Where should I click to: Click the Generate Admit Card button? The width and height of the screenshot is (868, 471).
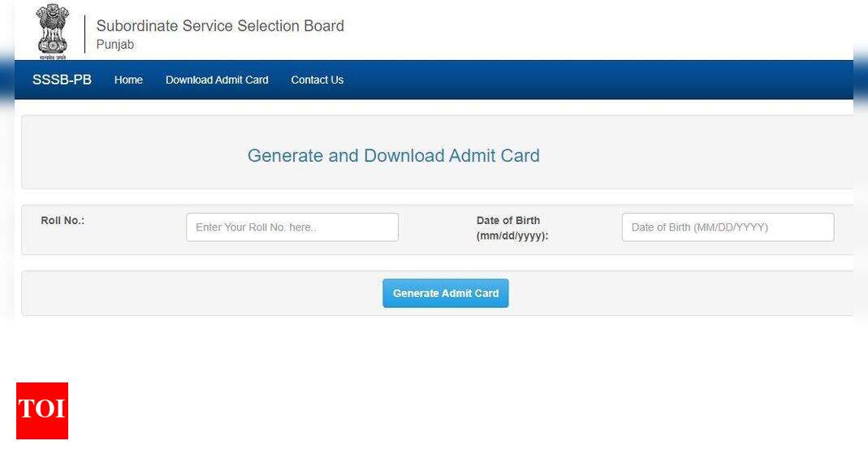click(446, 293)
